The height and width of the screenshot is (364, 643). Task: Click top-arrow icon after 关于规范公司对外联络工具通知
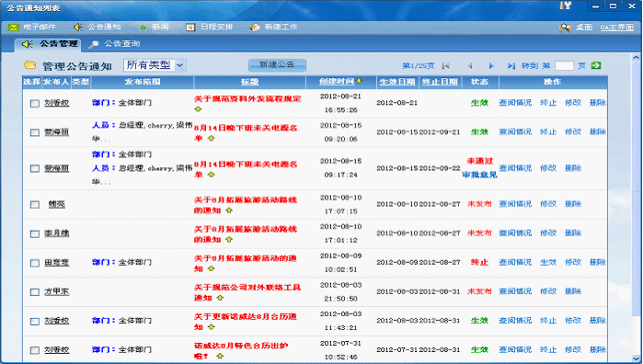coord(220,298)
